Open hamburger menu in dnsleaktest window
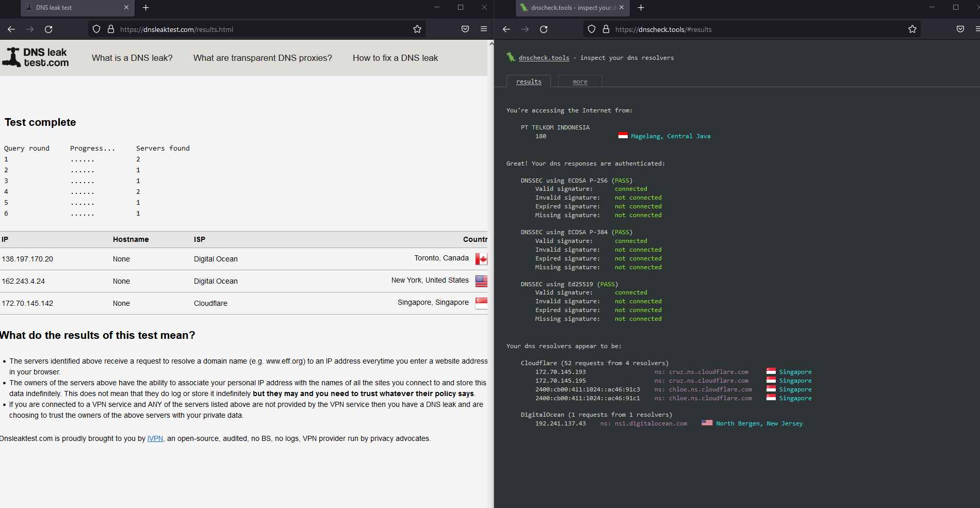The width and height of the screenshot is (980, 508). click(484, 29)
